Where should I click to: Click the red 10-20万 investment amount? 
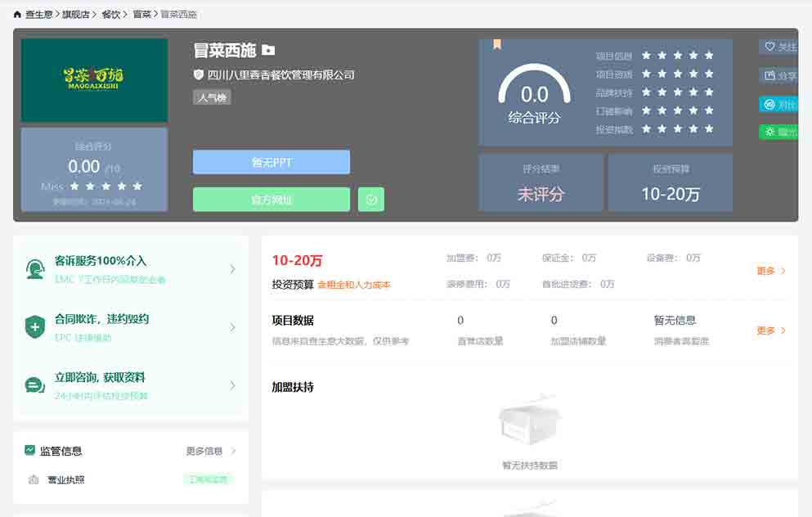(298, 261)
